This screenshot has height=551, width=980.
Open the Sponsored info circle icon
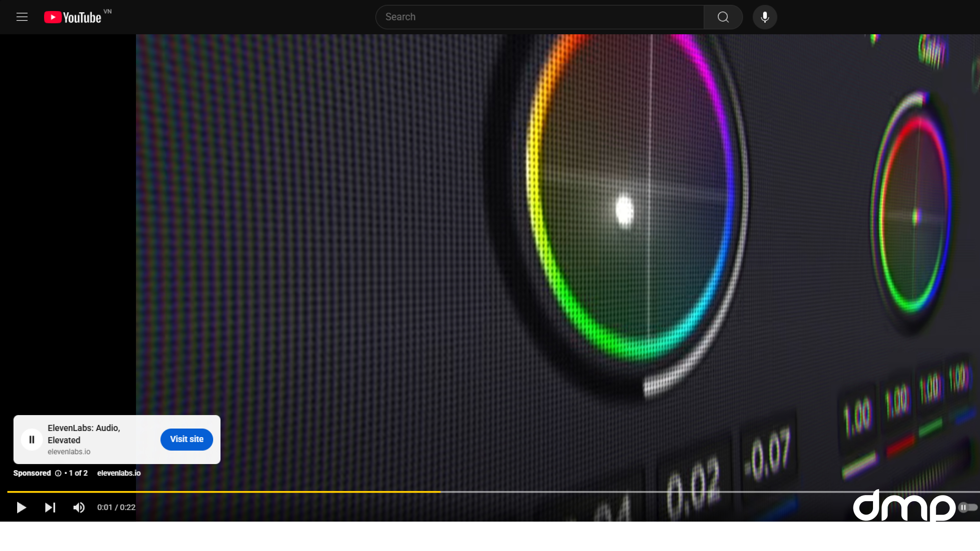[x=58, y=473]
